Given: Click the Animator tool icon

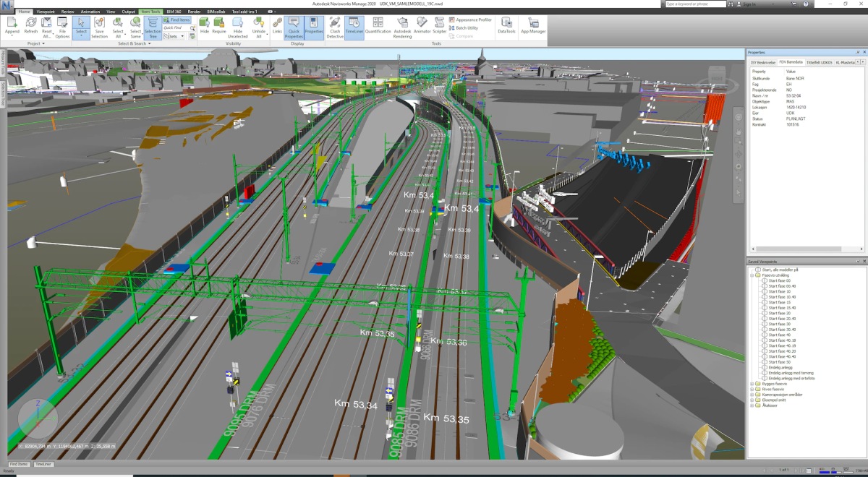Looking at the screenshot, I should click(422, 27).
